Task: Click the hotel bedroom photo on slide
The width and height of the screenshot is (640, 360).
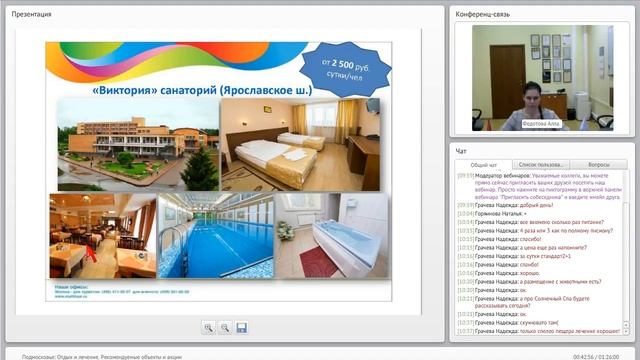Action: coord(300,145)
